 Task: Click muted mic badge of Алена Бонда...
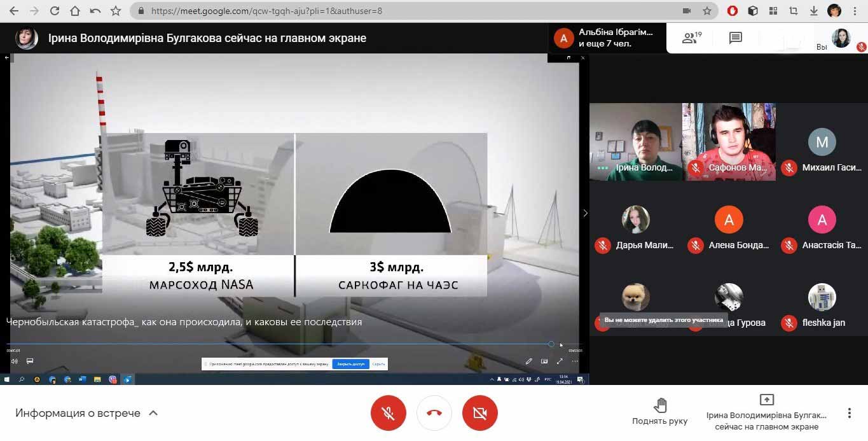(x=696, y=245)
